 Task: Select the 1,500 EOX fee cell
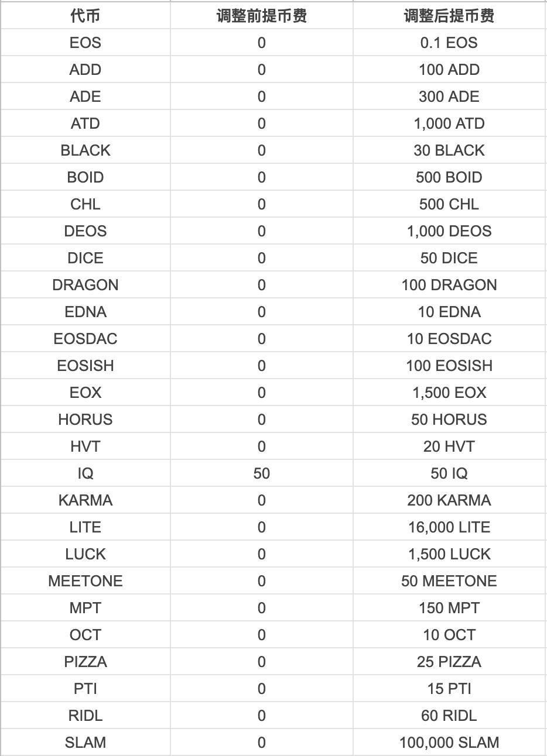click(x=449, y=393)
